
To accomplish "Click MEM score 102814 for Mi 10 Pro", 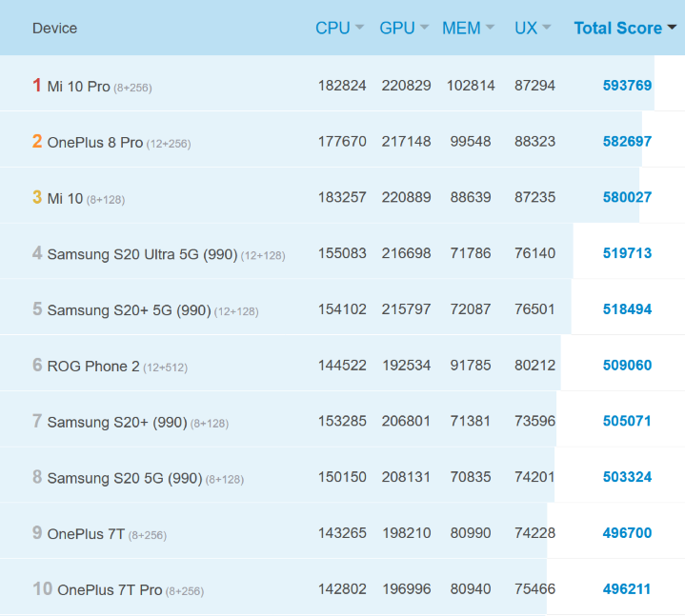I will [x=471, y=85].
